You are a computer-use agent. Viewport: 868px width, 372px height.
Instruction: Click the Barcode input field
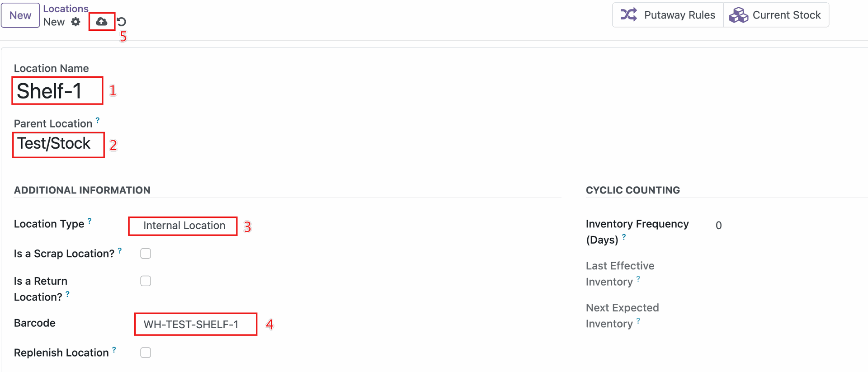[x=194, y=324]
